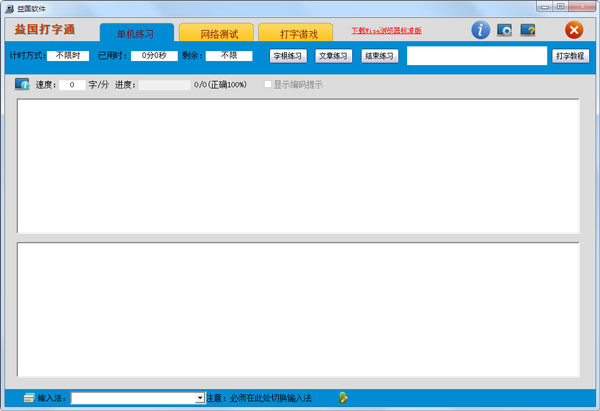Click the green user icon in bottom bar
The width and height of the screenshot is (600, 411).
point(343,398)
